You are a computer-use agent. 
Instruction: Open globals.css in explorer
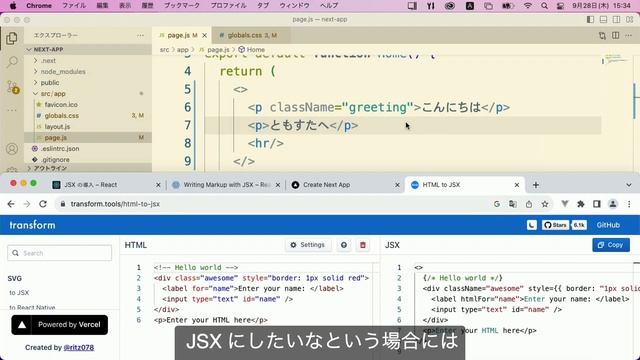pyautogui.click(x=88, y=116)
